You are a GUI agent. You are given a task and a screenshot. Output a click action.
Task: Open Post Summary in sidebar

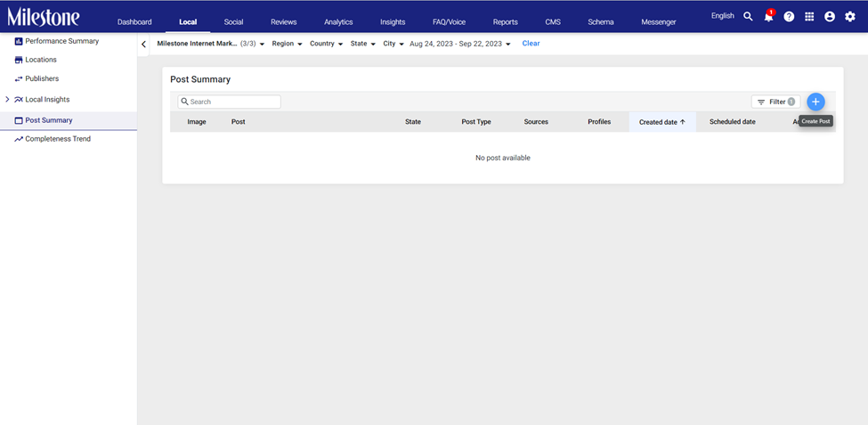49,120
